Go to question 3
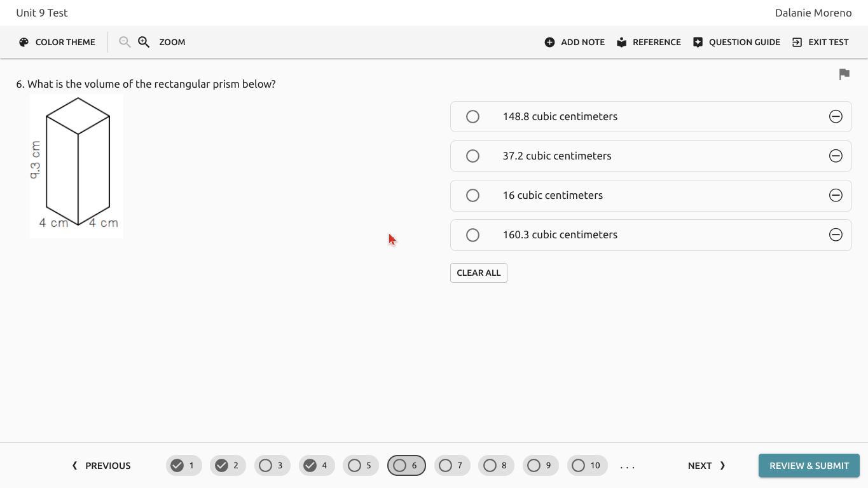The image size is (868, 488). 272,466
